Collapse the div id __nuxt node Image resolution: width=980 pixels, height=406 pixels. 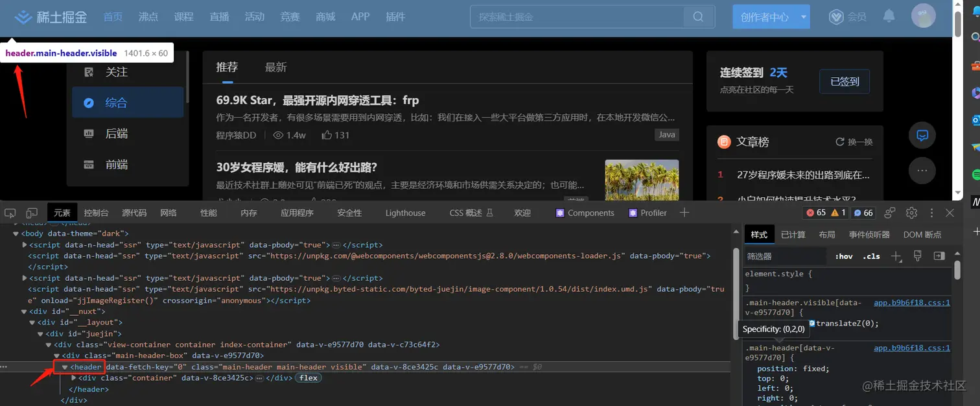tap(25, 311)
